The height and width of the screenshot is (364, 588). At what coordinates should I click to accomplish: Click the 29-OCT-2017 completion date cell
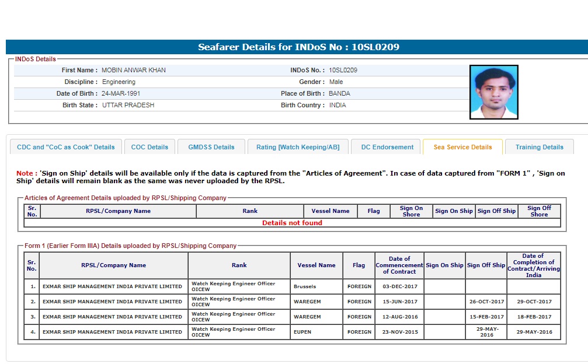(533, 302)
